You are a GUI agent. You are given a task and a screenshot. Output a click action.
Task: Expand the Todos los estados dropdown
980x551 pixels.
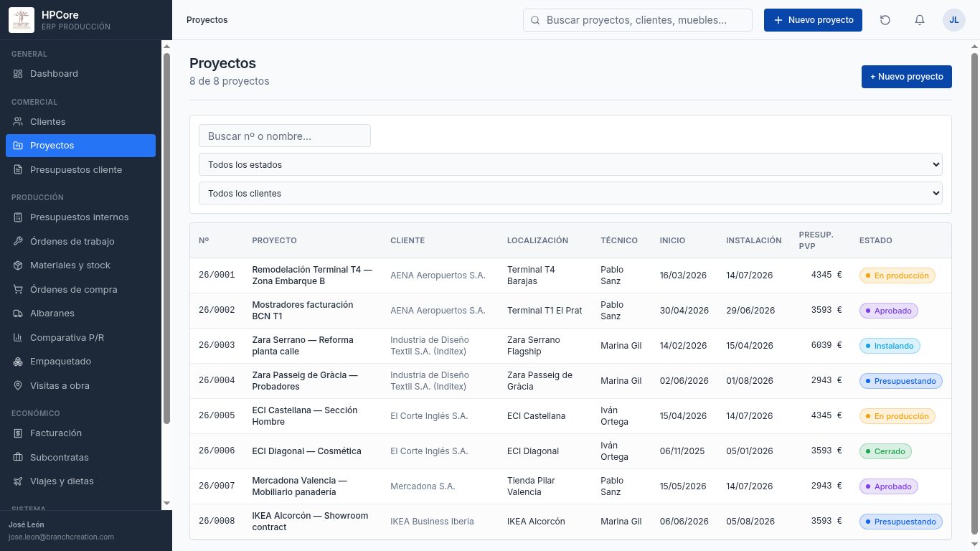570,164
